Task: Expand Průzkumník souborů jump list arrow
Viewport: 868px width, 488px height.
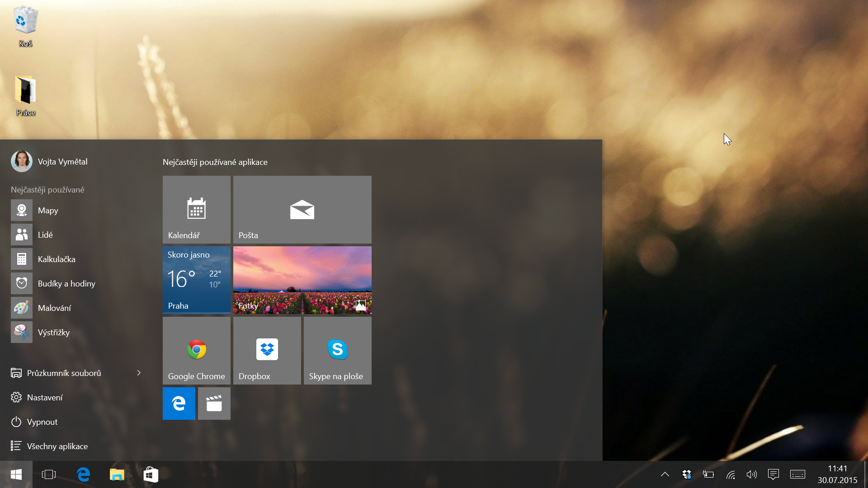Action: point(139,373)
